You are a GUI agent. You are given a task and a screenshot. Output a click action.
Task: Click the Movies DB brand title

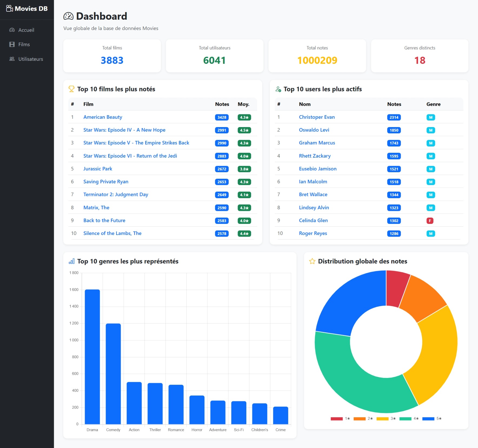tap(31, 9)
